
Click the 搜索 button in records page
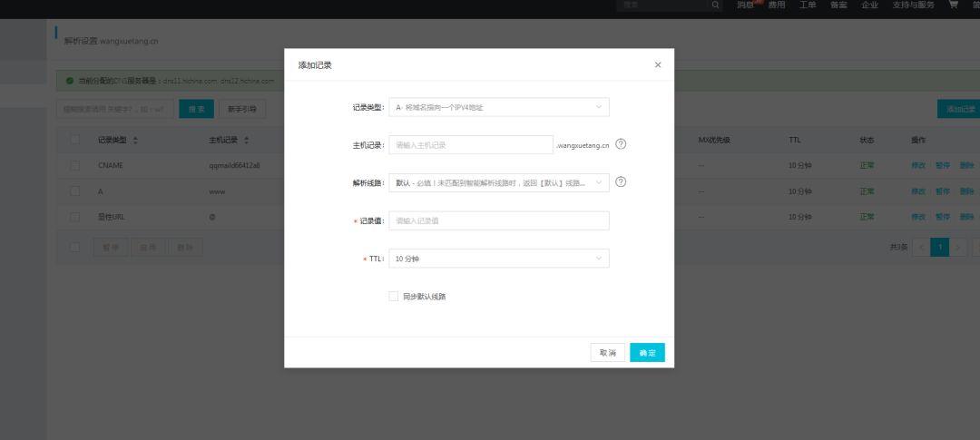pyautogui.click(x=196, y=109)
